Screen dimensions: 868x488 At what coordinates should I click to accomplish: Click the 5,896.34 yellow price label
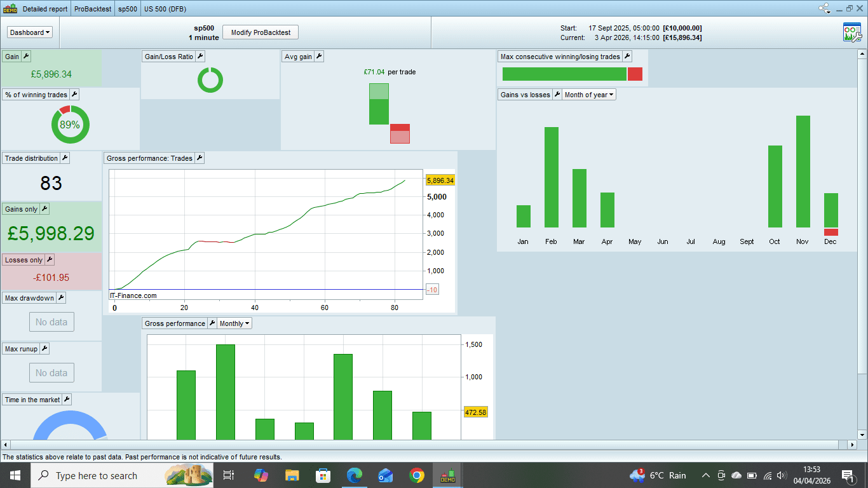pyautogui.click(x=440, y=180)
